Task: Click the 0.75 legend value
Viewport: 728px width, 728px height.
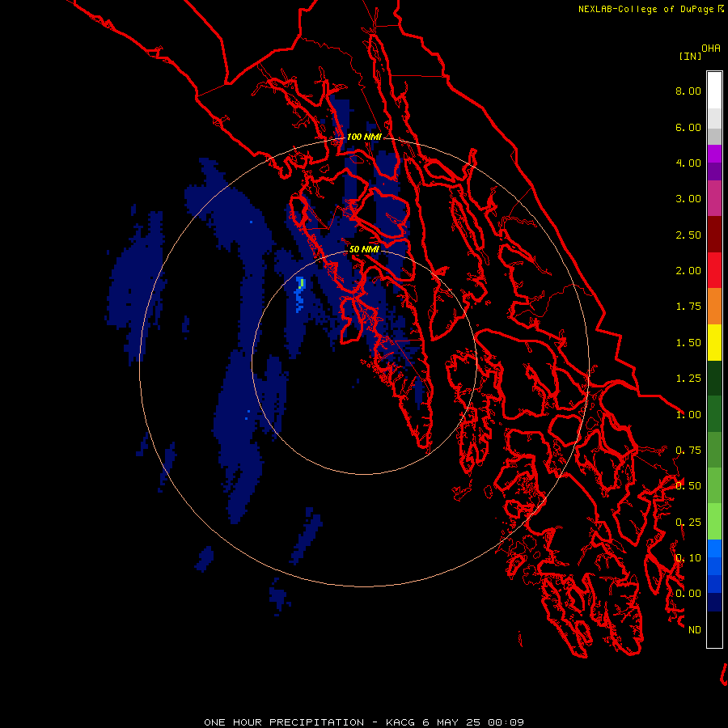Action: (688, 451)
